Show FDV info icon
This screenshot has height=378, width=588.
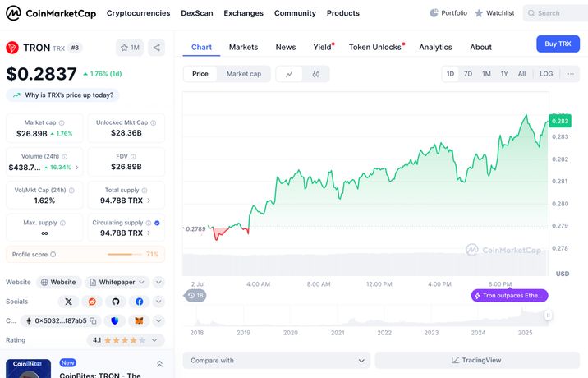[133, 156]
